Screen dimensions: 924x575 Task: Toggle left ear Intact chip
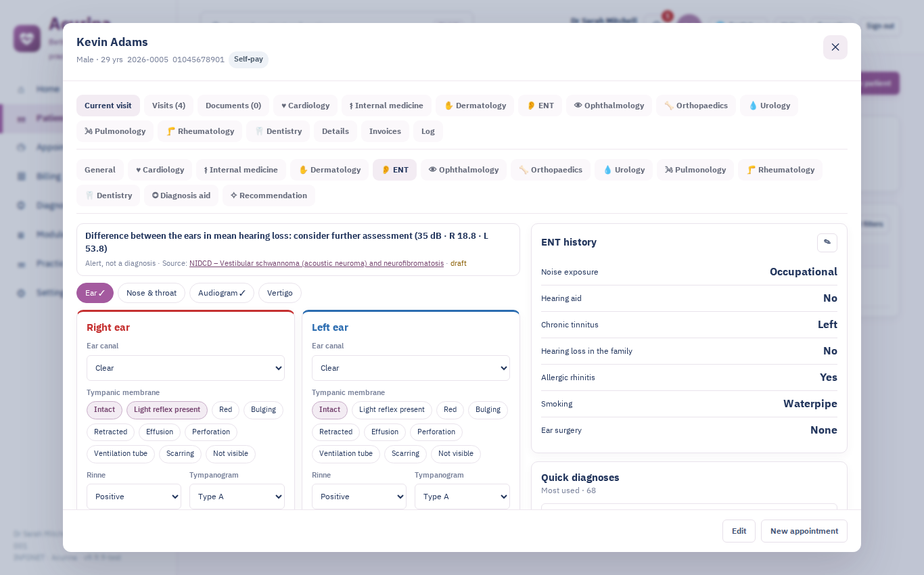pos(329,410)
